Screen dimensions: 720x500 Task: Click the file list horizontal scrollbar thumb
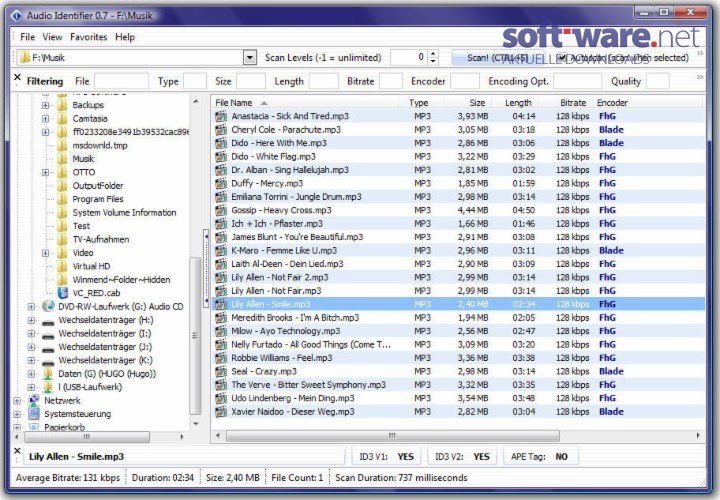pyautogui.click(x=393, y=435)
